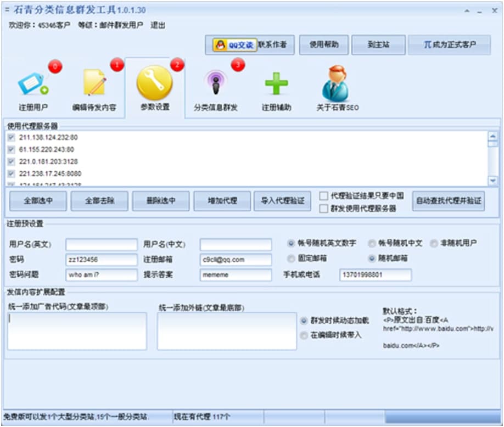Click 成为正式客户 button with pi icon
The width and height of the screenshot is (504, 427).
click(x=449, y=45)
